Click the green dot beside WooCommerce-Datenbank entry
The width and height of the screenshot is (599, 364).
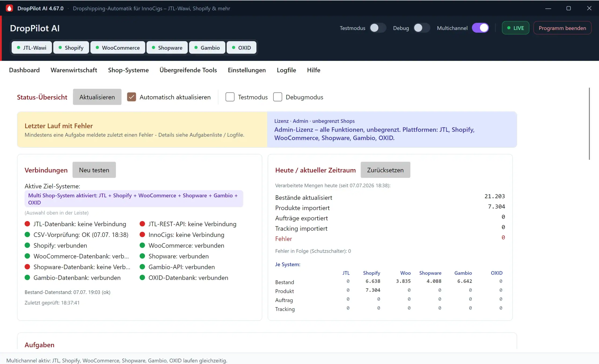pyautogui.click(x=27, y=256)
